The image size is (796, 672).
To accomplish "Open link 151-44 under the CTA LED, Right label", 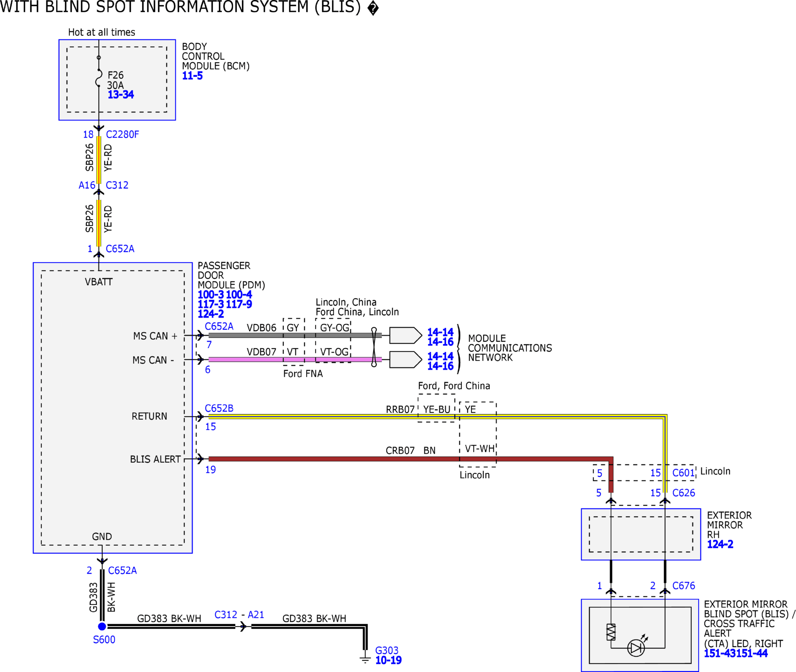I will pos(752,653).
